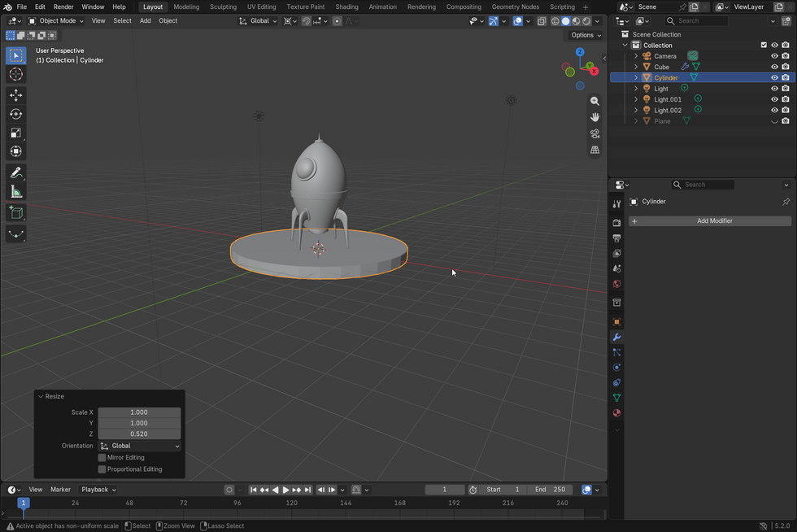Open the Render menu
Image resolution: width=797 pixels, height=532 pixels.
(63, 7)
